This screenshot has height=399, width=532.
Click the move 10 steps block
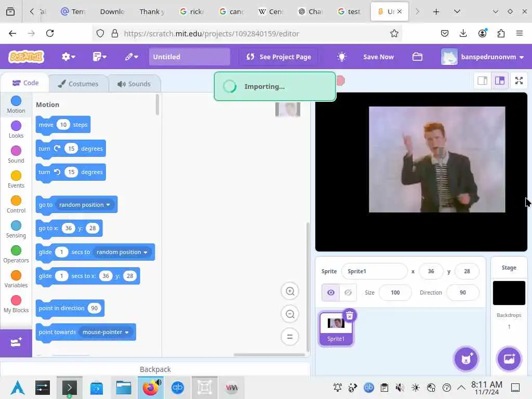[x=63, y=125]
